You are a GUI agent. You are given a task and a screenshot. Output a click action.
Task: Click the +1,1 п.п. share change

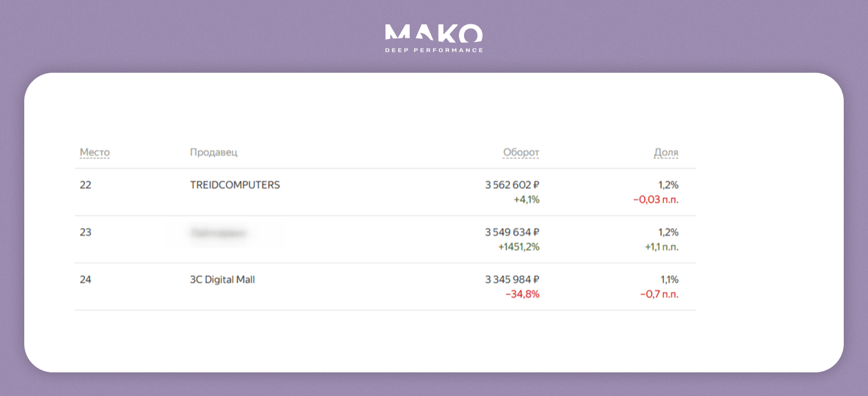(x=661, y=247)
